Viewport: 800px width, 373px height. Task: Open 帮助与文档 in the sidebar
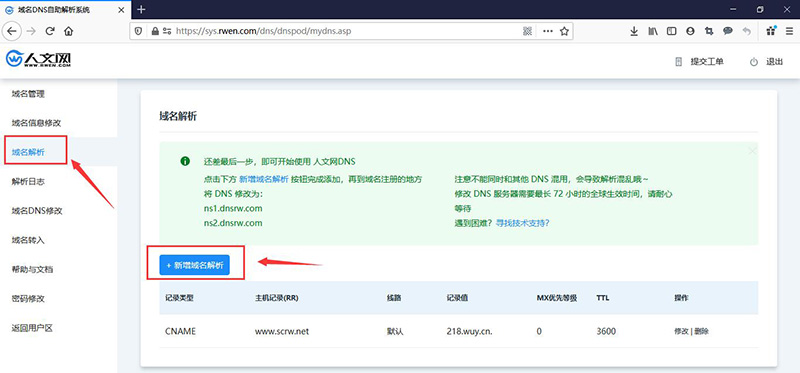32,269
